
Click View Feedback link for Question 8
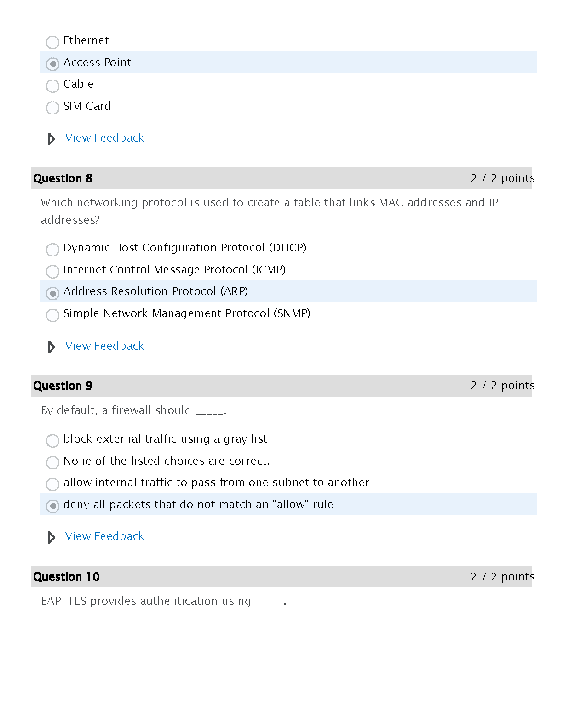click(x=104, y=346)
